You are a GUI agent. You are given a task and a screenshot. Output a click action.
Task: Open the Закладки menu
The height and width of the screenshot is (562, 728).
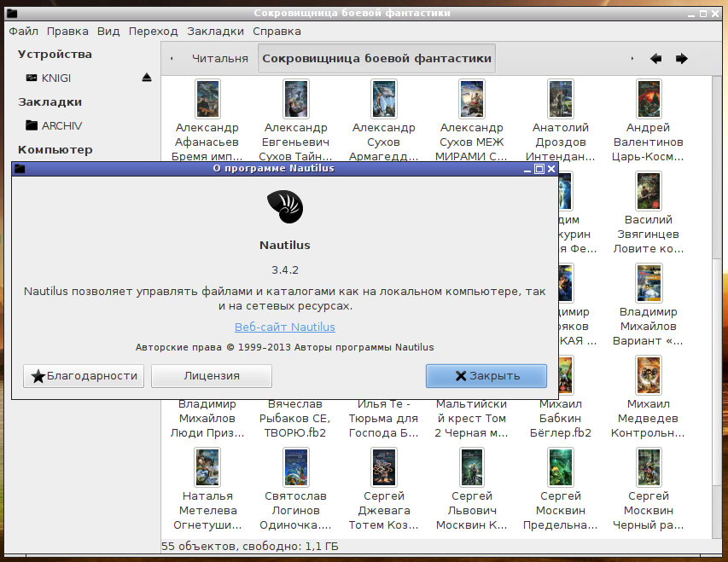(x=215, y=31)
